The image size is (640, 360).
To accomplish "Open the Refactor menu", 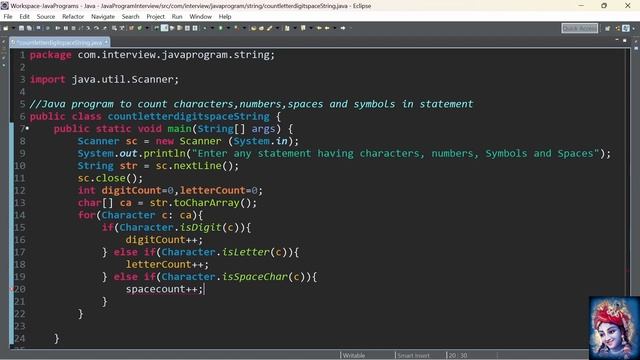I will pyautogui.click(x=73, y=17).
